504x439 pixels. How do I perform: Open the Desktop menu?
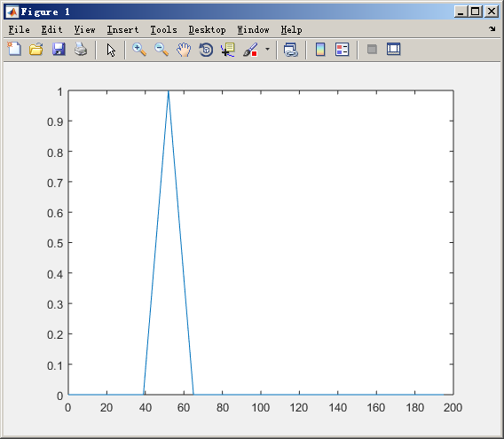point(207,29)
